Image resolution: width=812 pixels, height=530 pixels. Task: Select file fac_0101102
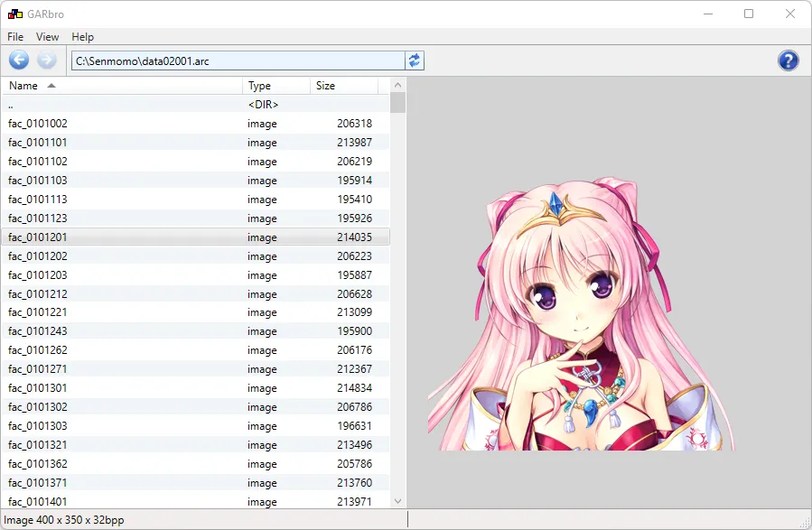pos(196,162)
